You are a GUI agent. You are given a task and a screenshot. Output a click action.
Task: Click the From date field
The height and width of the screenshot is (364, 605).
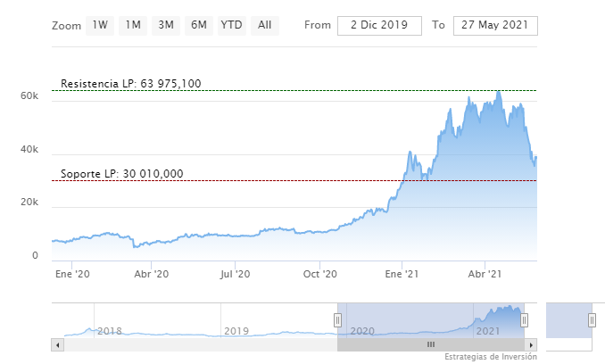[379, 25]
